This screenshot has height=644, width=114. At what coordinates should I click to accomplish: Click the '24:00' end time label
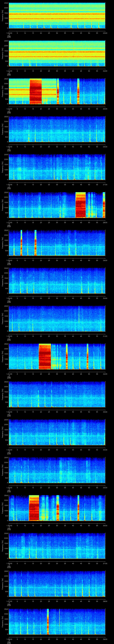(105, 71)
